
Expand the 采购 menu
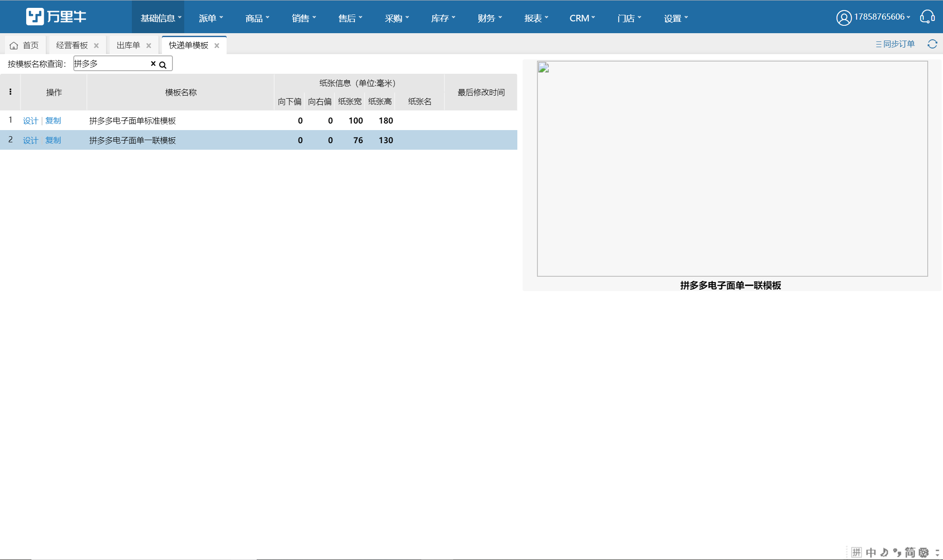(397, 18)
